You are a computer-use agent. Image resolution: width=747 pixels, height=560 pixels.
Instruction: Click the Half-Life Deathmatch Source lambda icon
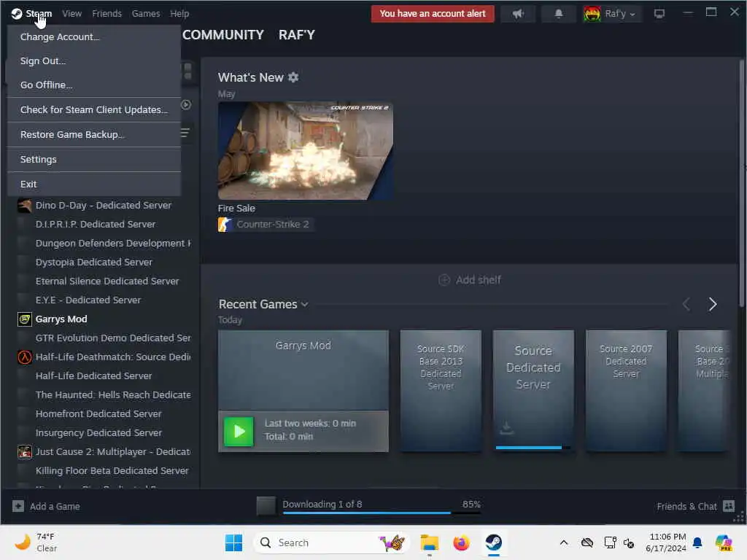point(25,357)
